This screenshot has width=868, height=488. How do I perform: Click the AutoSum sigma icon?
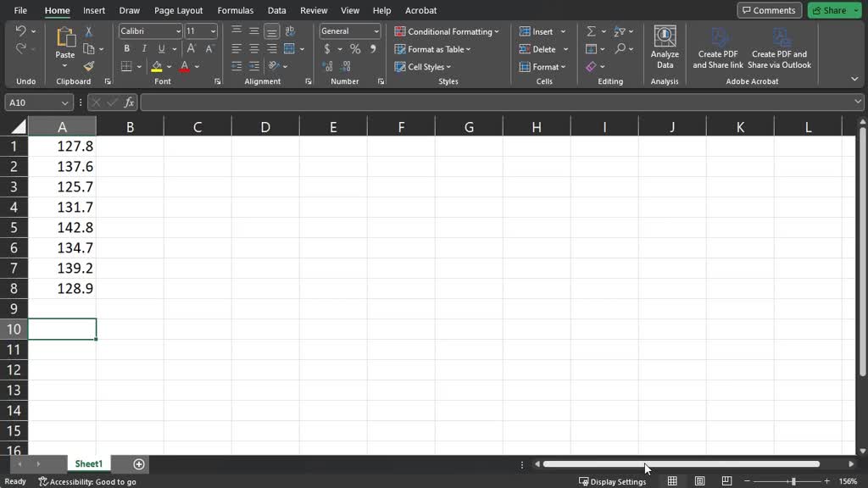592,31
